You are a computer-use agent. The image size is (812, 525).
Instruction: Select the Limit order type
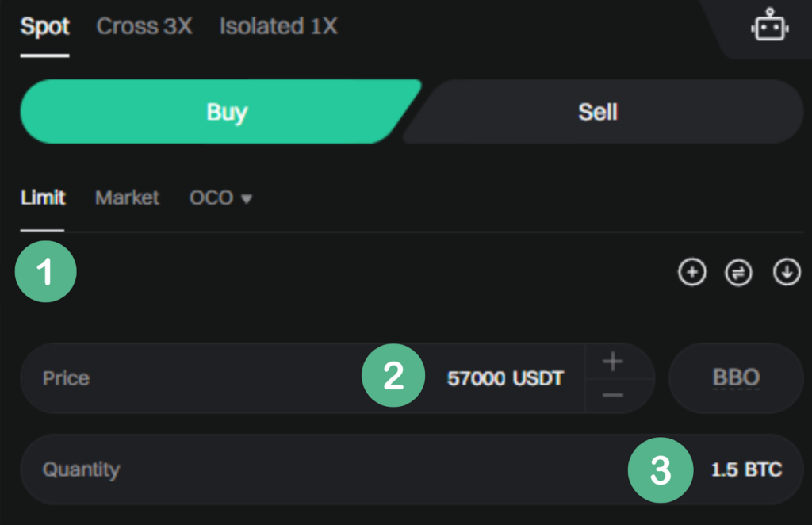[x=42, y=198]
